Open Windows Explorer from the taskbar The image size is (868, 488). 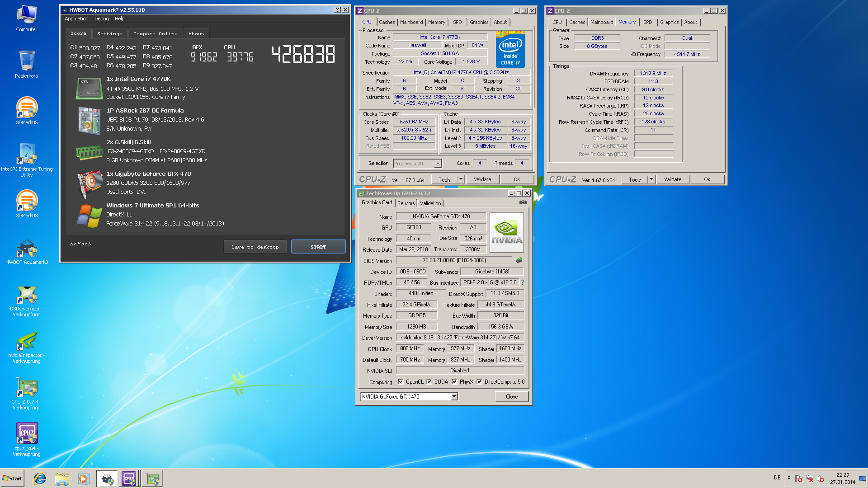[x=62, y=479]
